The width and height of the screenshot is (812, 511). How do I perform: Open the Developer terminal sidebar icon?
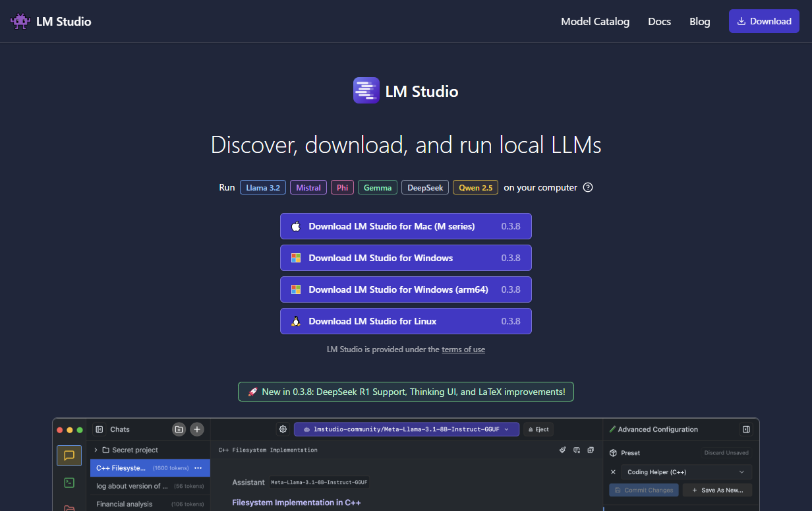click(x=69, y=483)
